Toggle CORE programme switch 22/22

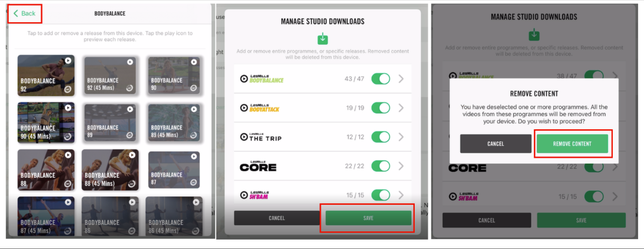(x=381, y=166)
